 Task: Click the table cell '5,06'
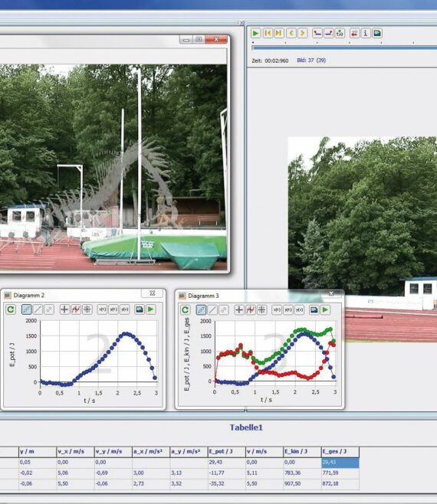tap(75, 473)
